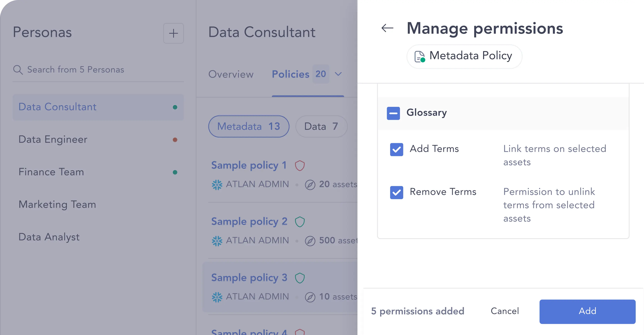Click the Remove Terms label

(x=443, y=192)
